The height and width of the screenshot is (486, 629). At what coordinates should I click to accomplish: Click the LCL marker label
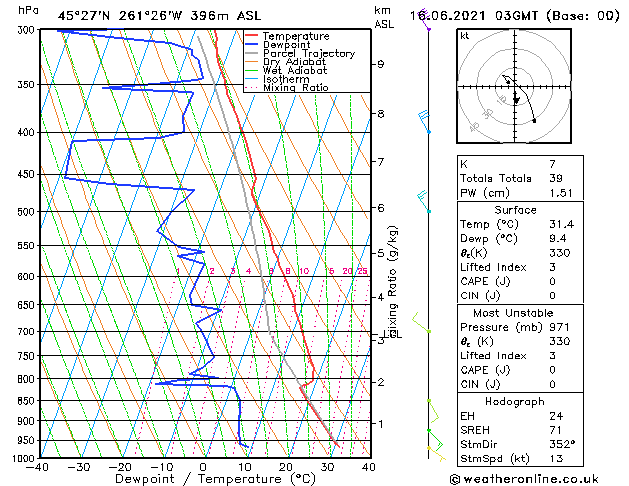coord(394,334)
